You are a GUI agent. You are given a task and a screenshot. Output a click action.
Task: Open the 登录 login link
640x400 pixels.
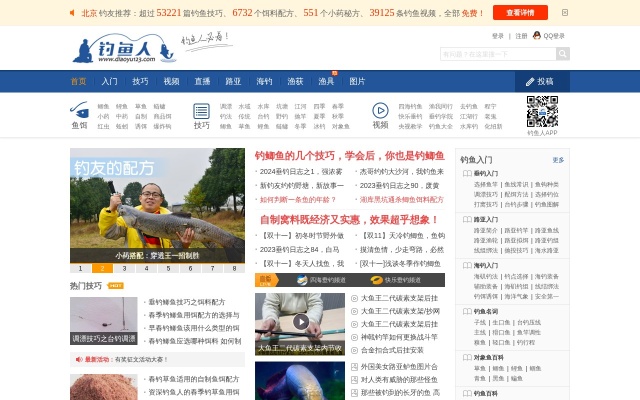tap(498, 36)
